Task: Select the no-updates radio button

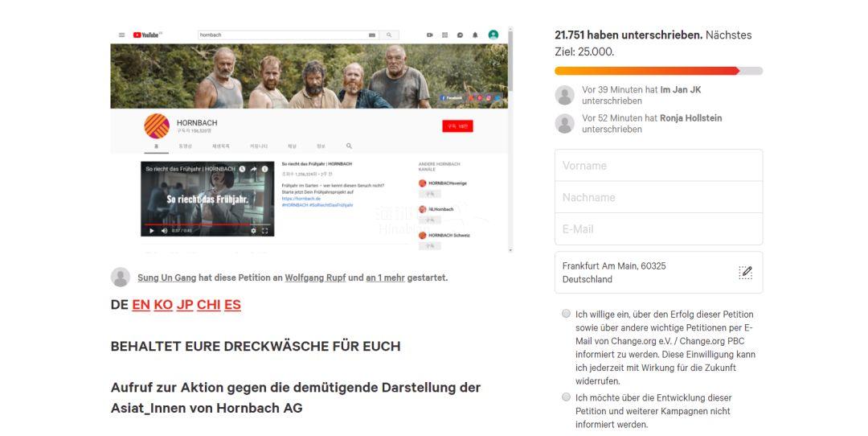Action: 566,397
